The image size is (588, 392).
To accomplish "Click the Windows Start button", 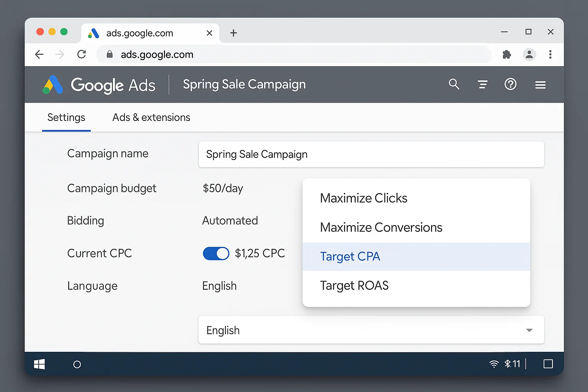I will 39,364.
